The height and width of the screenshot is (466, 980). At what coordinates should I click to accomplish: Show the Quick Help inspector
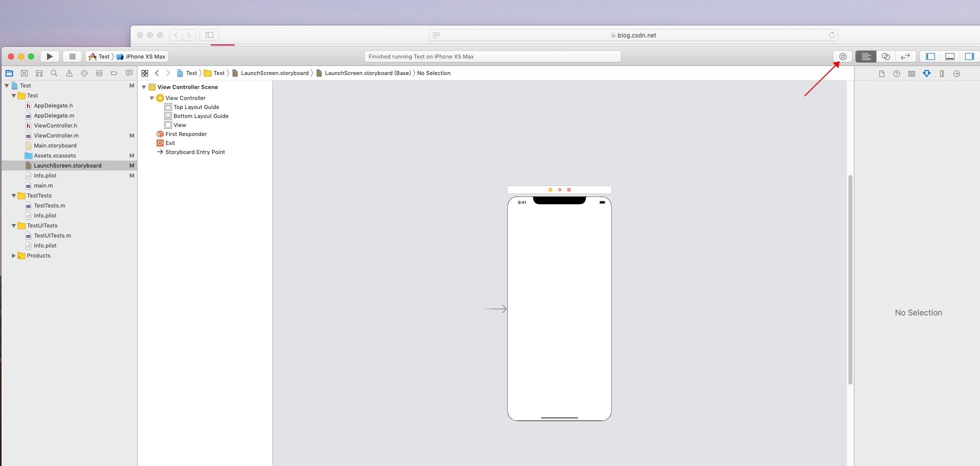pyautogui.click(x=896, y=73)
